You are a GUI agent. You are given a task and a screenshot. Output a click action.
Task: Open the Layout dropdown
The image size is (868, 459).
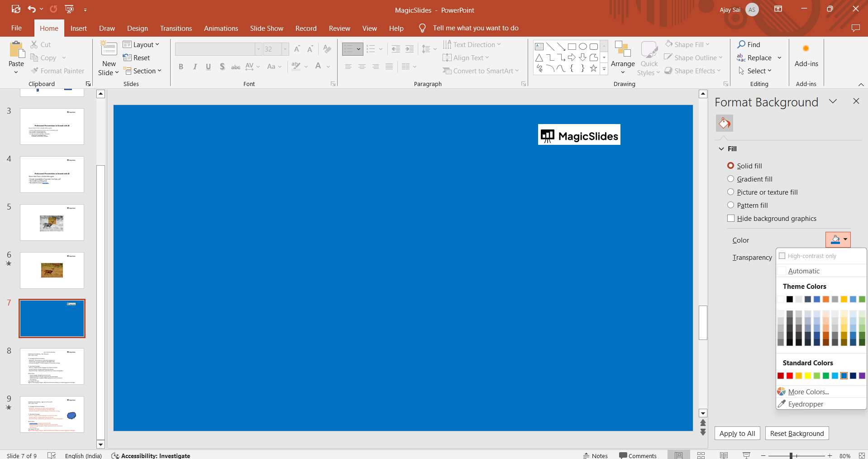(141, 44)
